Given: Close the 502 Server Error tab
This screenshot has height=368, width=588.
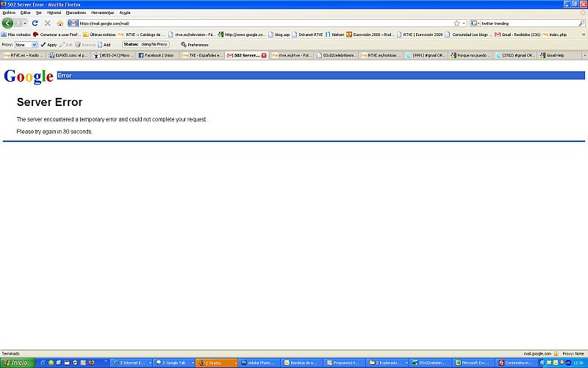Looking at the screenshot, I should 264,55.
